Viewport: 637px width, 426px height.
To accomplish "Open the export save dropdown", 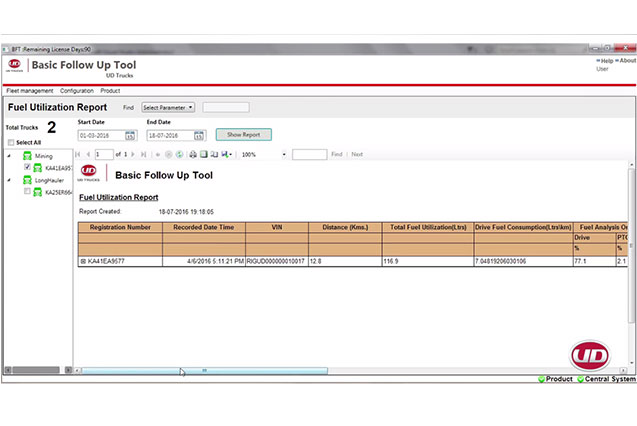I will click(226, 154).
